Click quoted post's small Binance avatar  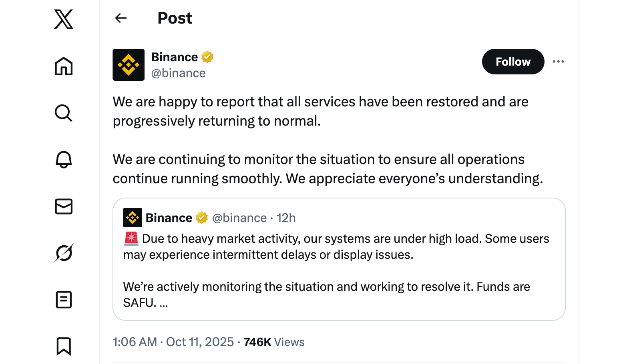(133, 218)
